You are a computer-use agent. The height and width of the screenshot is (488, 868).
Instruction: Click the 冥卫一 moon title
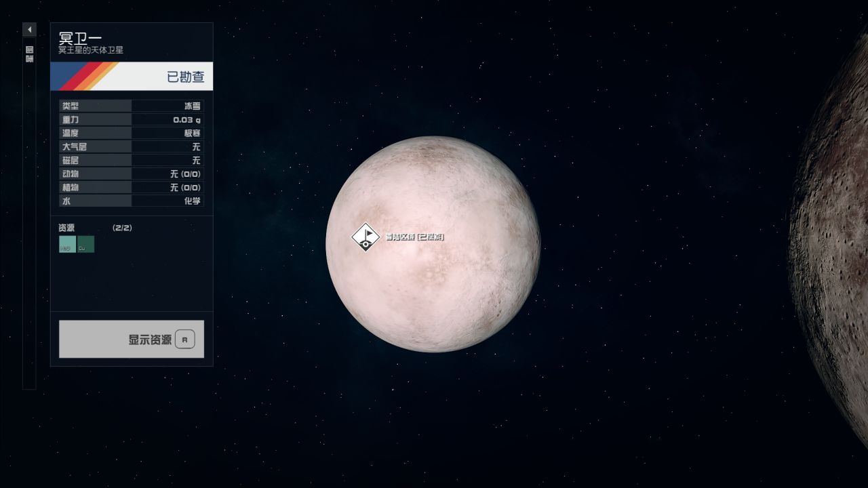click(x=81, y=38)
